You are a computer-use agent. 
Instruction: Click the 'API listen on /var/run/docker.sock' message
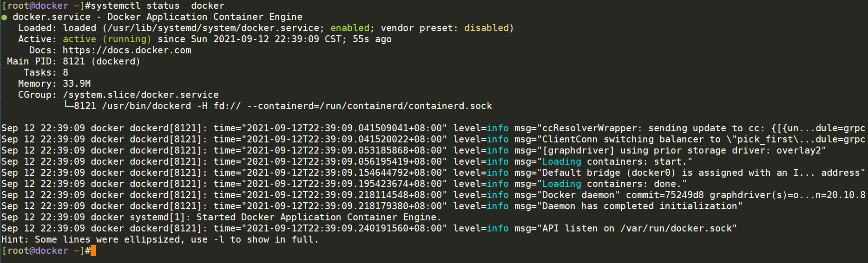pos(637,228)
